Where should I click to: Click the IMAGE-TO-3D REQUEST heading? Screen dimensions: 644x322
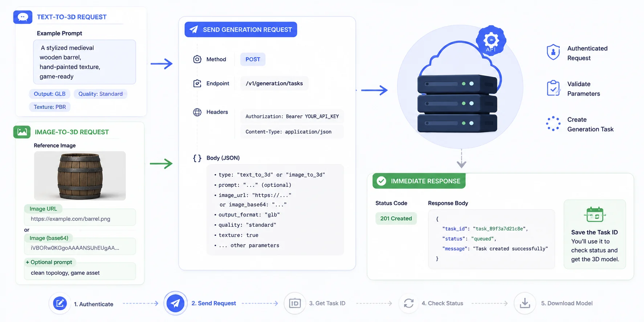72,132
